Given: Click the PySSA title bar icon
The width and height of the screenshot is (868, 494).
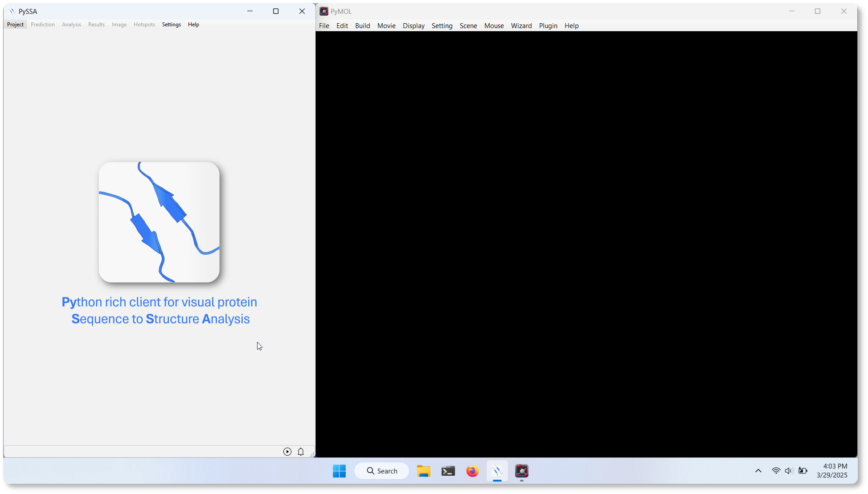Looking at the screenshot, I should [x=12, y=11].
